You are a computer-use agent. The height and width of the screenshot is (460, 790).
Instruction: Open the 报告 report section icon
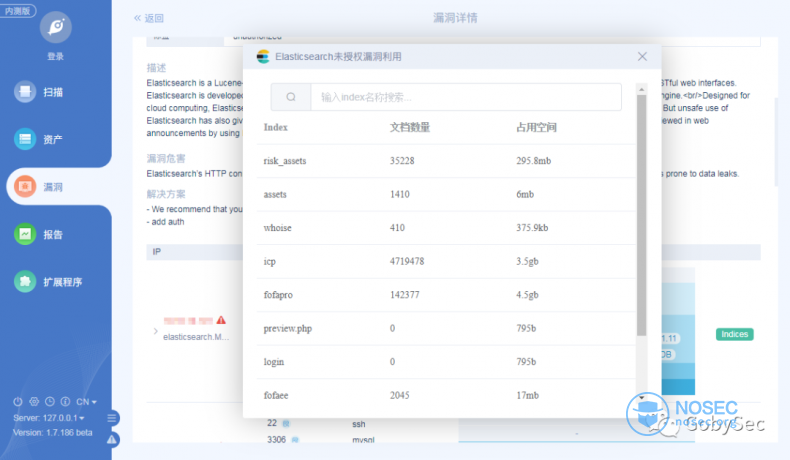pos(25,234)
